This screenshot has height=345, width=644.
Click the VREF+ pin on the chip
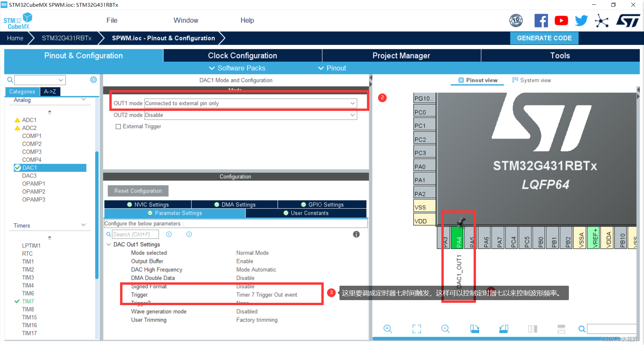point(594,238)
